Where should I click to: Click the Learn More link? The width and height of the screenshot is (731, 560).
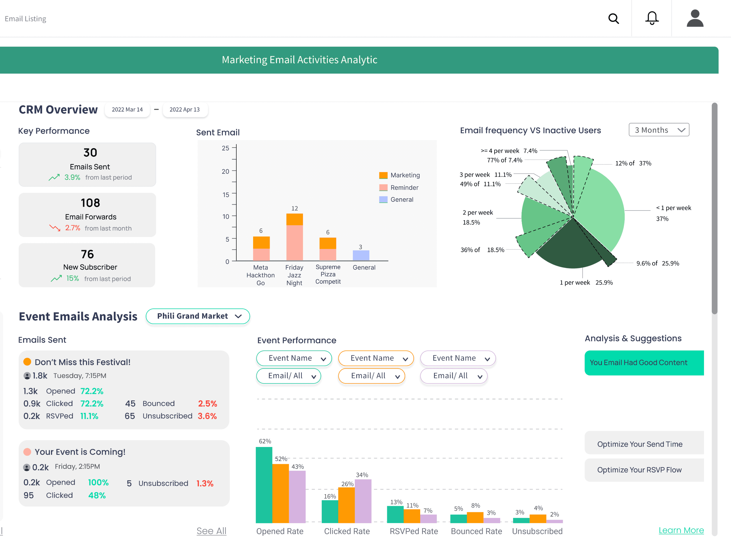pyautogui.click(x=681, y=530)
